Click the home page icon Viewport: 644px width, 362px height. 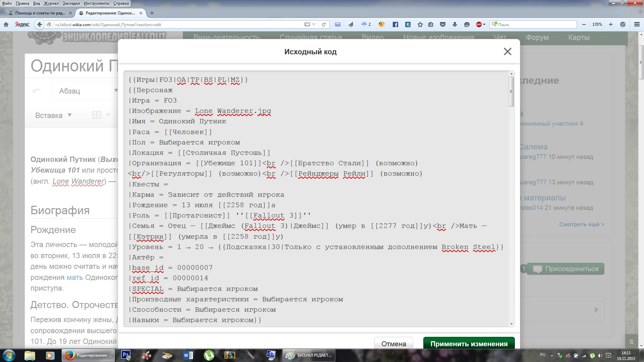point(6,24)
